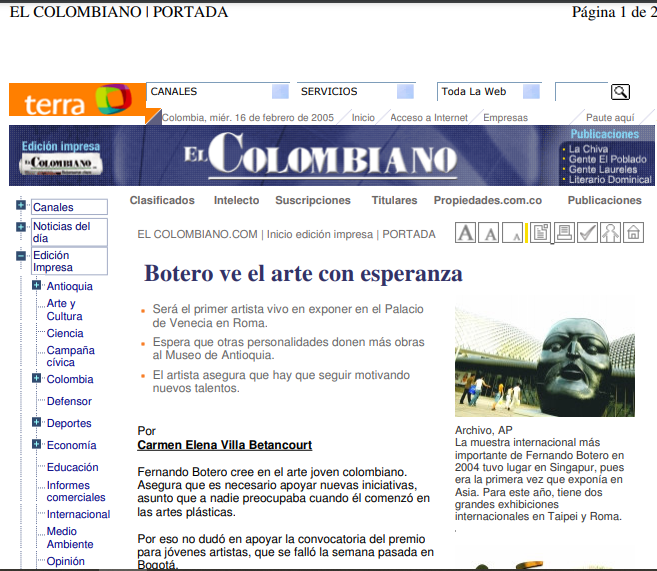Viewport: 657px width, 571px height.
Task: Open author link Carmen Elena Villa Betancourt
Action: click(224, 445)
